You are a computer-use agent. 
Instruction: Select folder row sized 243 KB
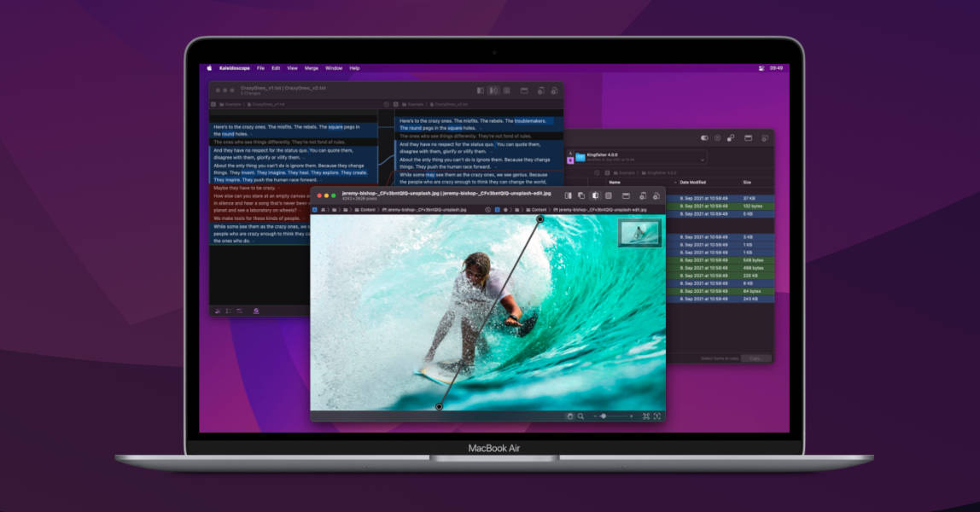[x=719, y=299]
